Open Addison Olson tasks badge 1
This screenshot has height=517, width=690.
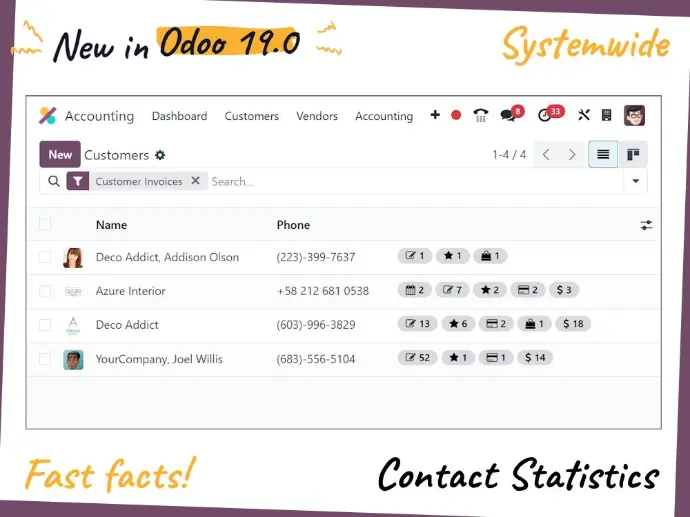coord(415,256)
